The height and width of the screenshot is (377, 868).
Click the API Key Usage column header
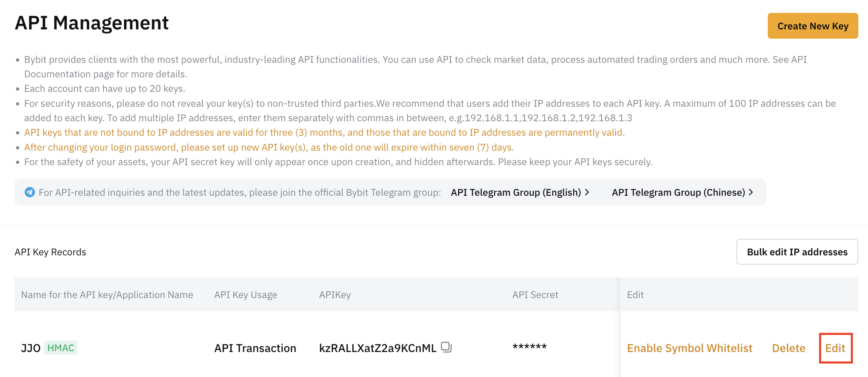coord(246,294)
